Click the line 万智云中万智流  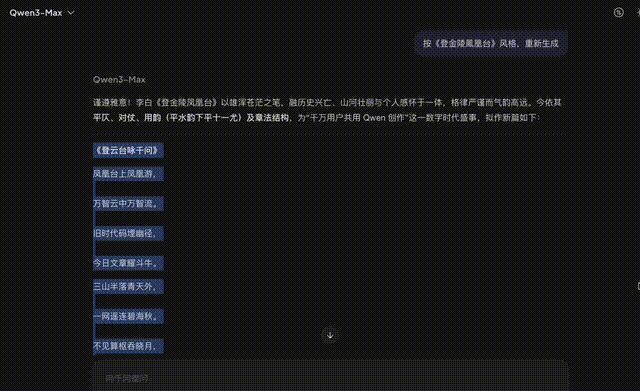click(128, 204)
